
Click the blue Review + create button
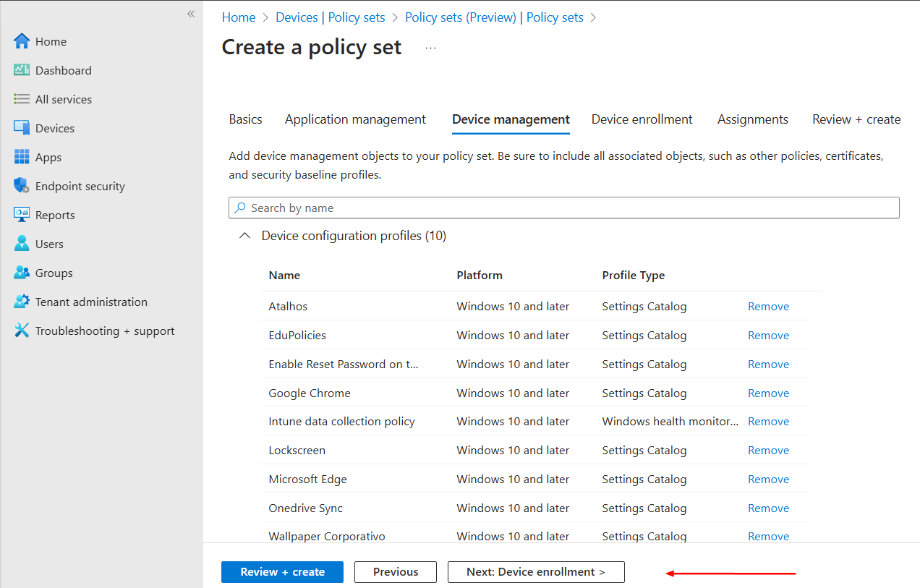(x=282, y=572)
